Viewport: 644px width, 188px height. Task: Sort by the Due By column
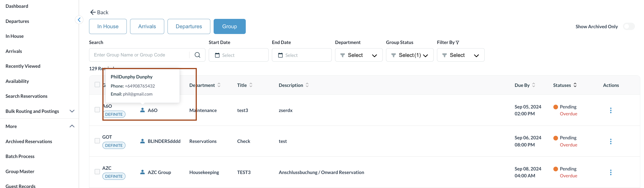533,85
